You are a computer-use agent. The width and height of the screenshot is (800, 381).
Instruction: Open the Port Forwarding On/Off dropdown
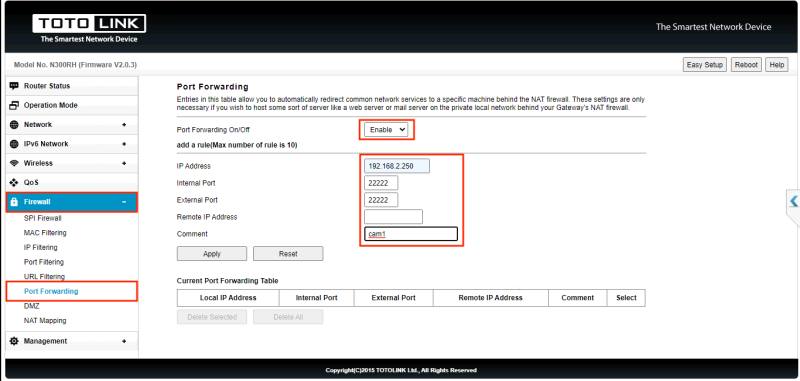pyautogui.click(x=386, y=130)
